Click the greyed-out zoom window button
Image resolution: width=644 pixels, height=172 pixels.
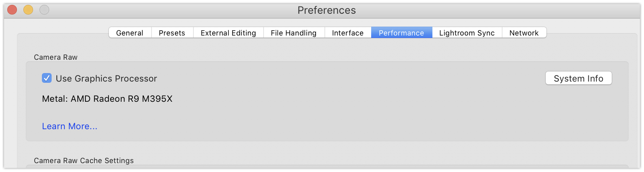44,10
